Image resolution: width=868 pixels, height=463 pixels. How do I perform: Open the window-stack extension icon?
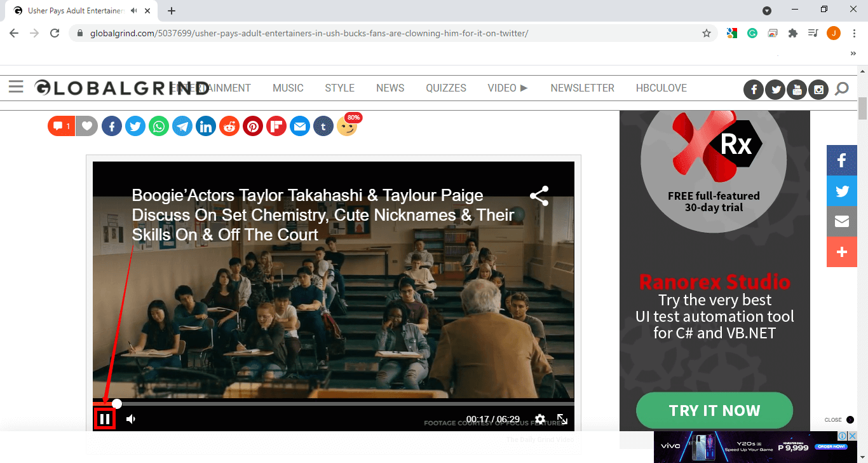tap(773, 33)
